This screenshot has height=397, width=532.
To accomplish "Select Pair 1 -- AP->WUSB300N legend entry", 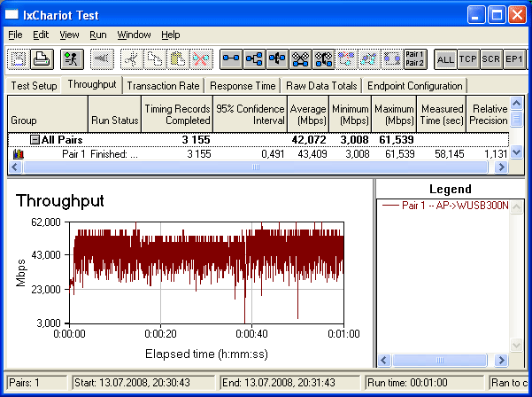I will 445,206.
